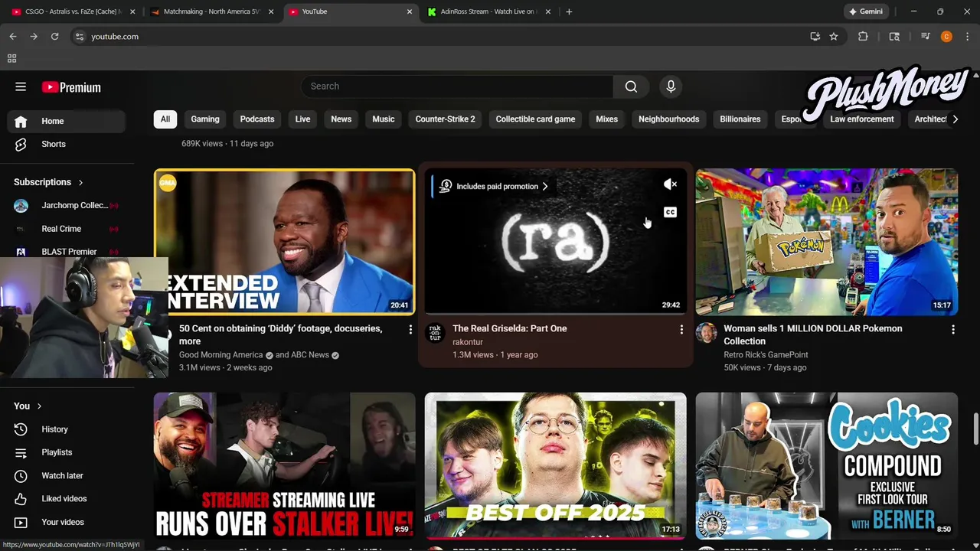Viewport: 980px width, 551px height.
Task: Open the Chrome profile avatar
Action: click(946, 36)
